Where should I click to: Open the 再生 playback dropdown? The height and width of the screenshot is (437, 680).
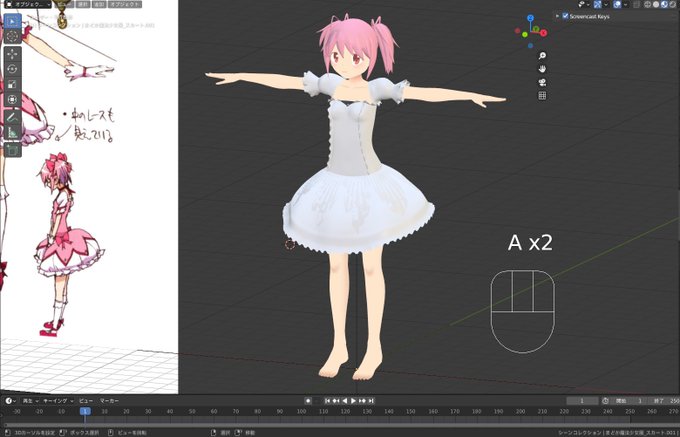pos(30,401)
